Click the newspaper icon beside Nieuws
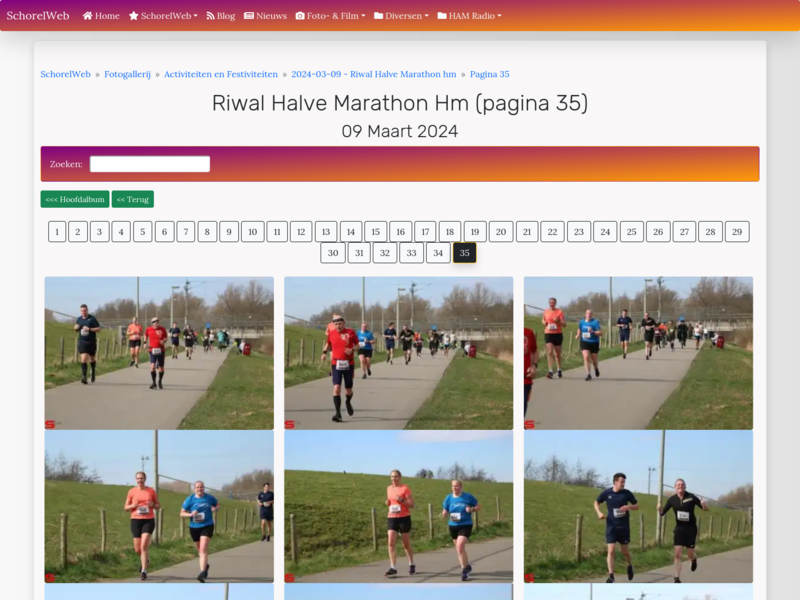The width and height of the screenshot is (800, 600). (249, 16)
